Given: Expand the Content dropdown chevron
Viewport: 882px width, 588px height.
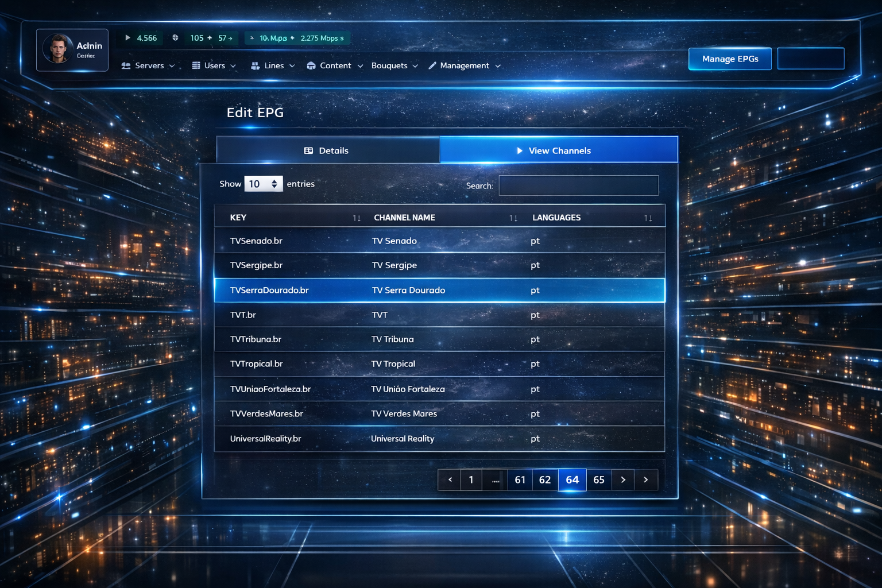Looking at the screenshot, I should (360, 66).
